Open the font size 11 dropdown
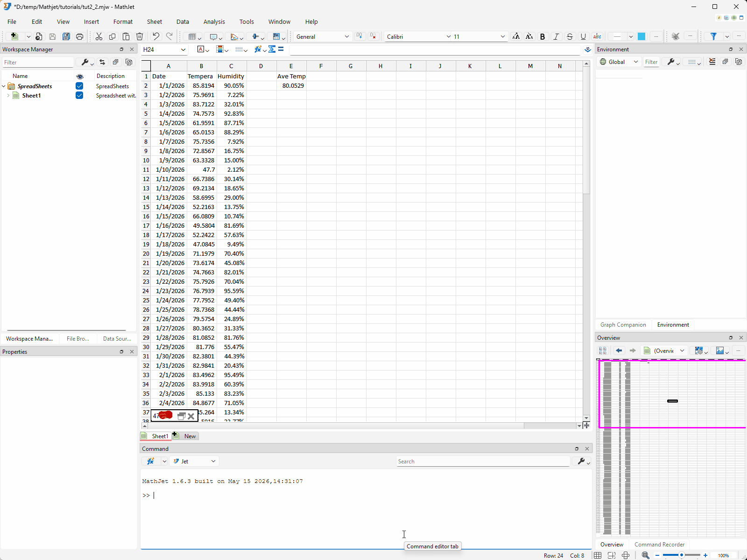747x560 pixels. click(479, 36)
